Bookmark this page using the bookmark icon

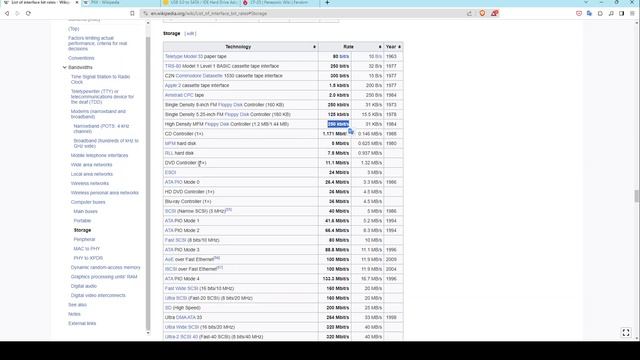click(132, 13)
